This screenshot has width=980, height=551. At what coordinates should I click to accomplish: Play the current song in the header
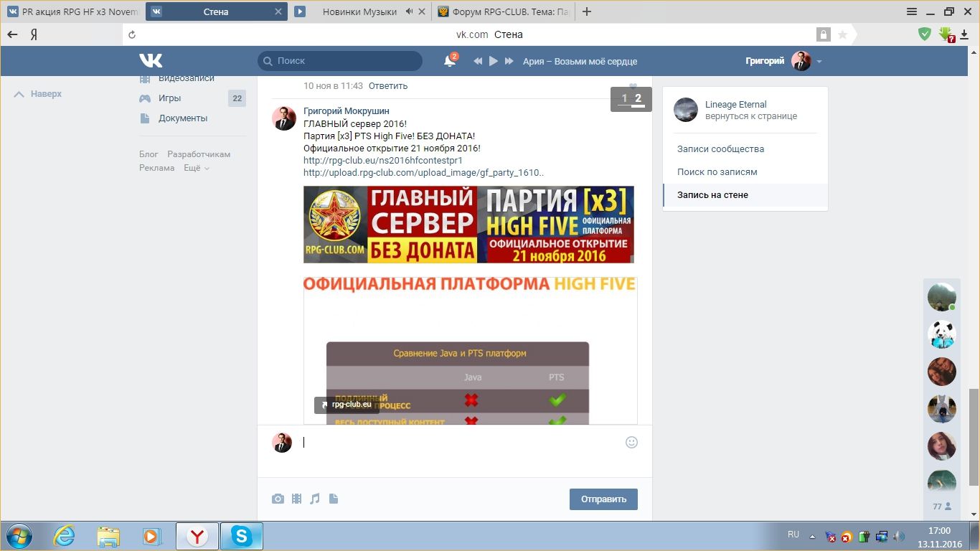click(494, 62)
